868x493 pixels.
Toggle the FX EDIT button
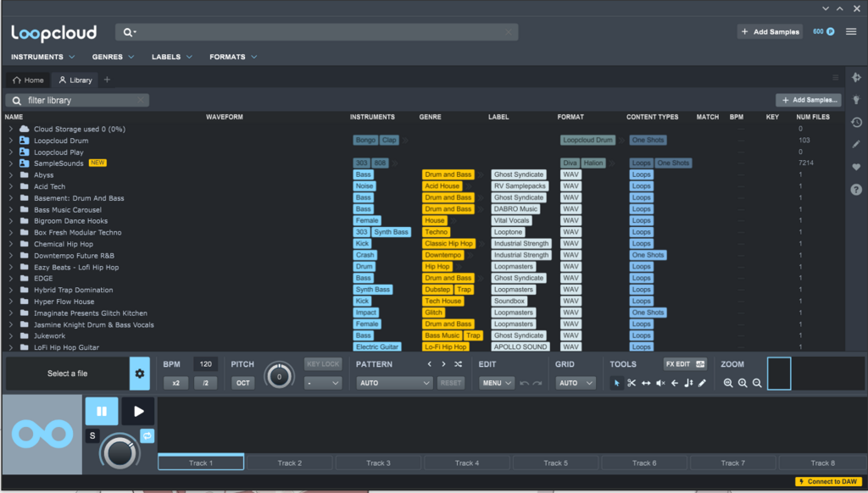(x=685, y=364)
